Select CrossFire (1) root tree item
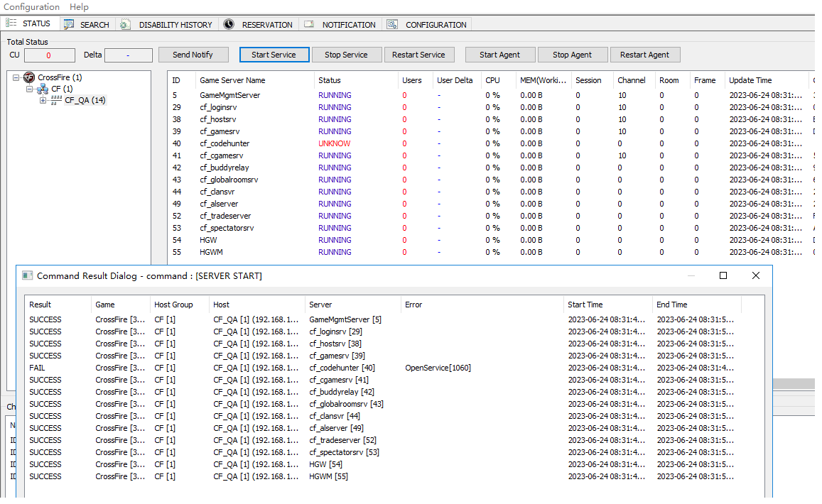Viewport: 822px width, 504px height. [x=60, y=77]
